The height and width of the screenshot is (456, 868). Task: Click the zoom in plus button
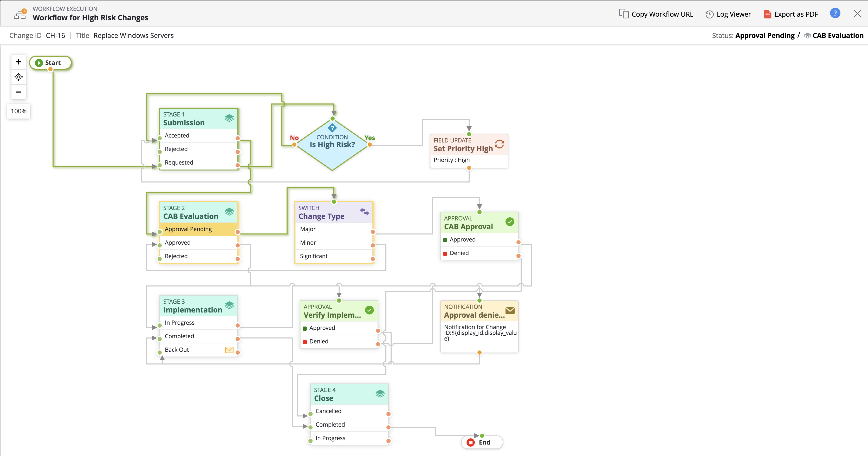18,62
